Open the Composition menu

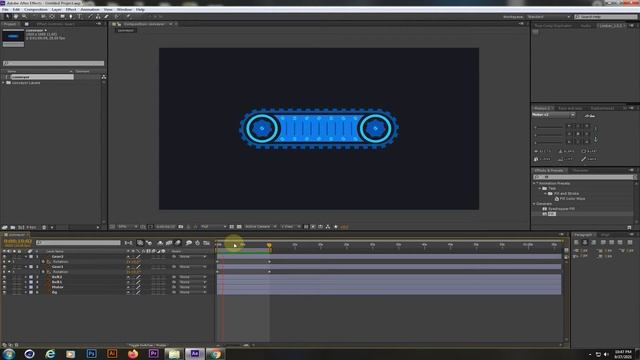(36, 9)
